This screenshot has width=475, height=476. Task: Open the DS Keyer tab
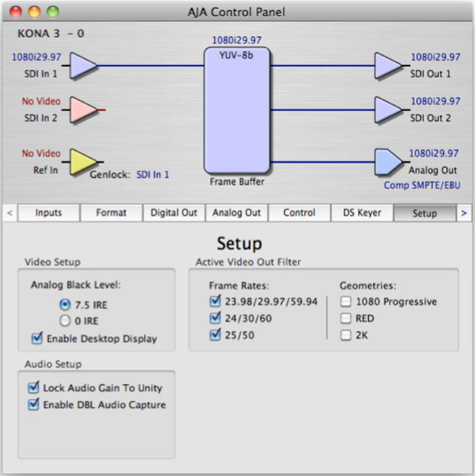362,213
